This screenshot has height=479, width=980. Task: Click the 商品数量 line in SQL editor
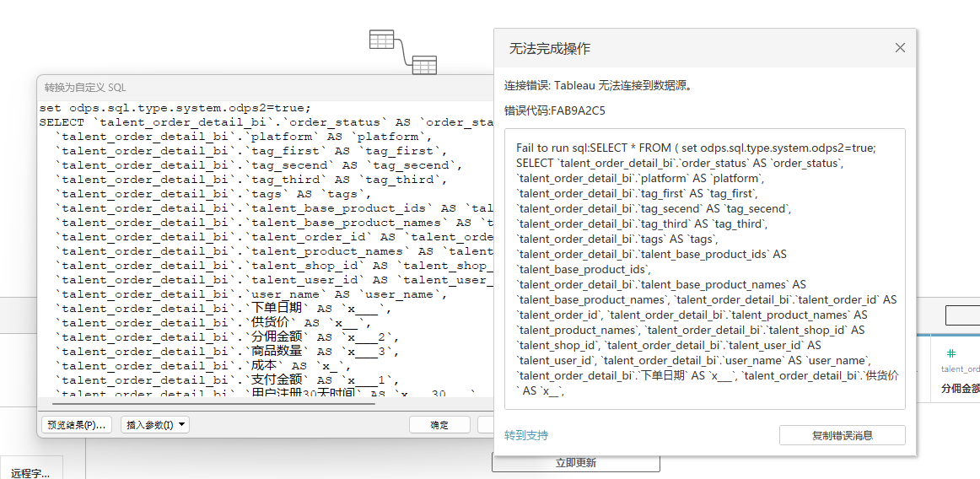[x=228, y=352]
